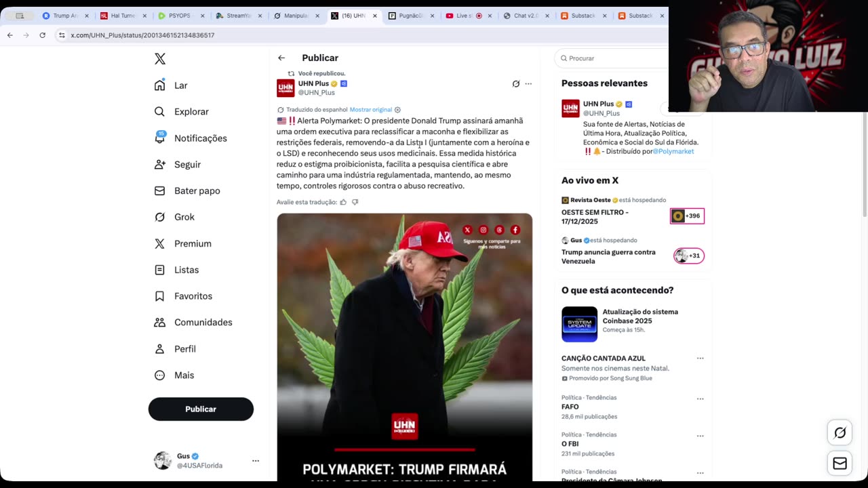The height and width of the screenshot is (488, 868).
Task: Open Premium in sidebar
Action: pos(183,244)
